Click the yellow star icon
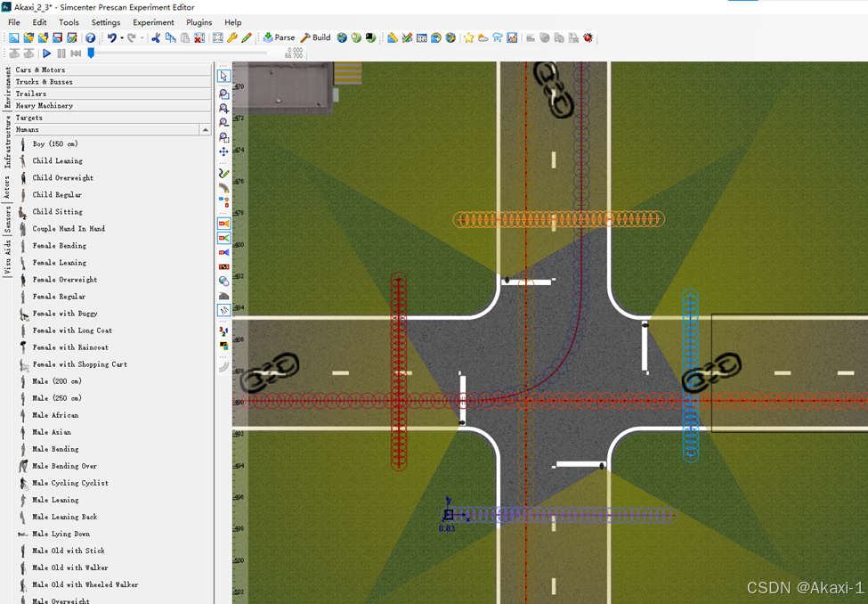The image size is (868, 604). [469, 37]
